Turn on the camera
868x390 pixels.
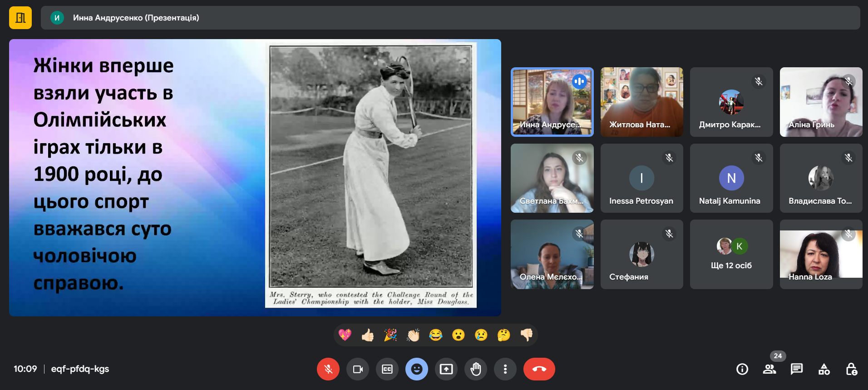pyautogui.click(x=358, y=369)
